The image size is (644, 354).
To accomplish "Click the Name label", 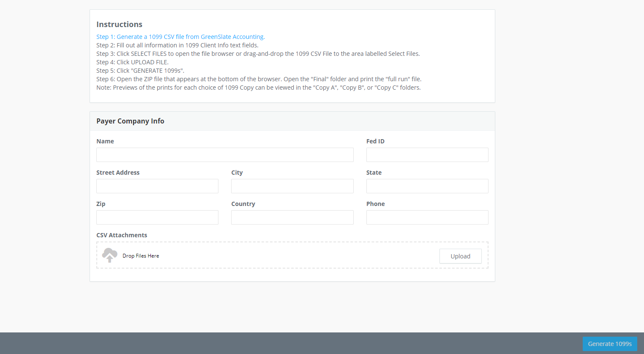I will coord(105,141).
